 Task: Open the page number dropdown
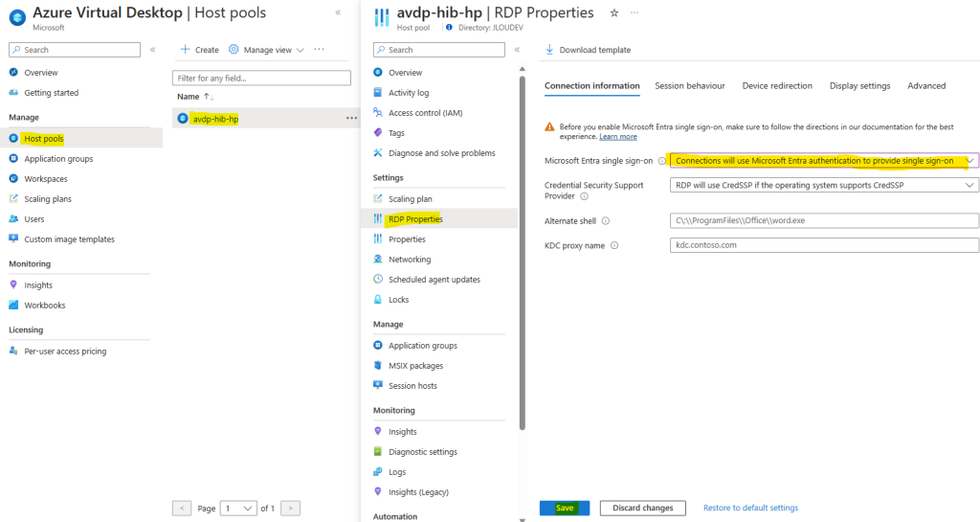pyautogui.click(x=238, y=509)
